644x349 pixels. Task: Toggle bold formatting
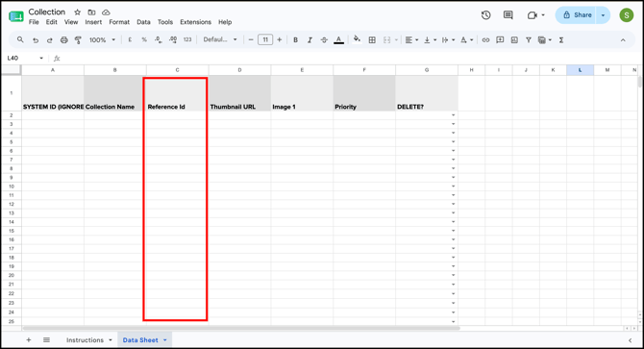(295, 39)
